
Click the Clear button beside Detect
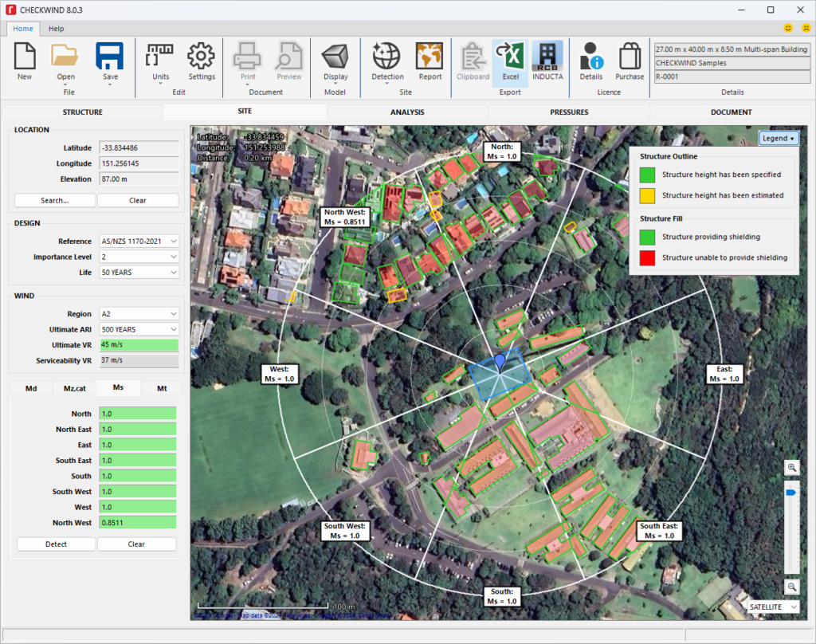[136, 544]
